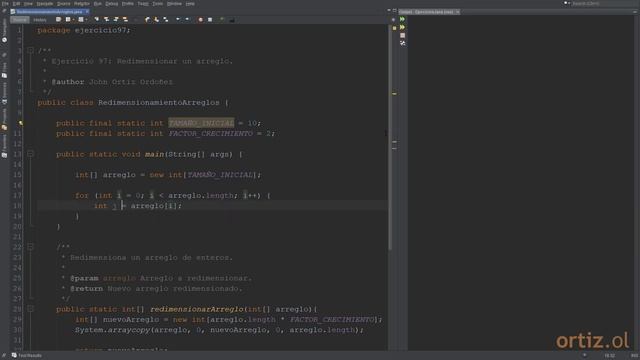
Task: Click Stop icon in Output panel
Action: click(x=402, y=36)
